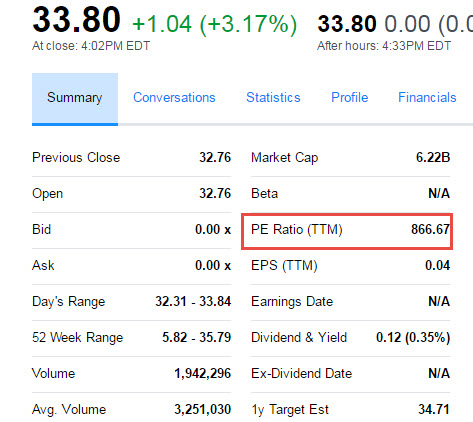Click the Earnings Date label
Screen dimensions: 473x422
pyautogui.click(x=292, y=302)
